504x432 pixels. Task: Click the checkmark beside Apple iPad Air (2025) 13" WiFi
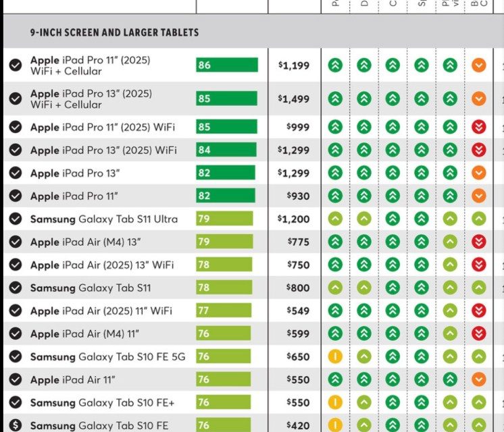point(16,265)
